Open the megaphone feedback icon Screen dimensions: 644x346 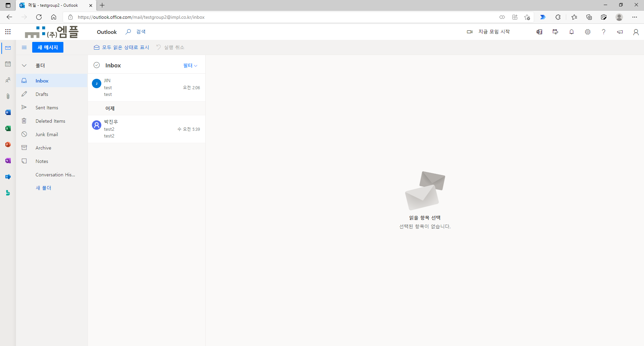pos(620,32)
